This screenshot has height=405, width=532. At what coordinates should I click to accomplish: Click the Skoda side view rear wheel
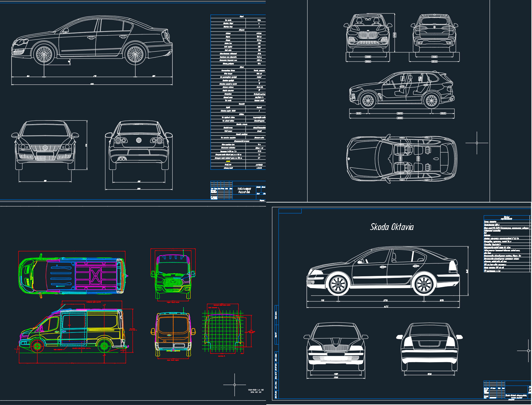[x=424, y=284]
